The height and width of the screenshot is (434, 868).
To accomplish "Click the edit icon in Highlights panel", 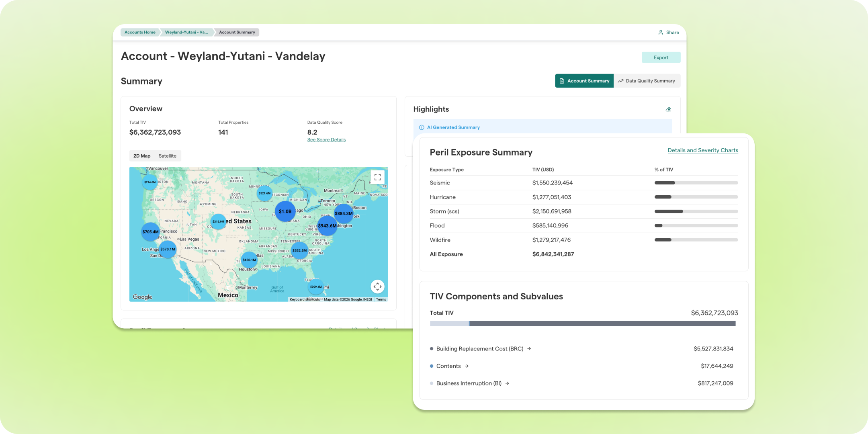I will click(x=668, y=109).
